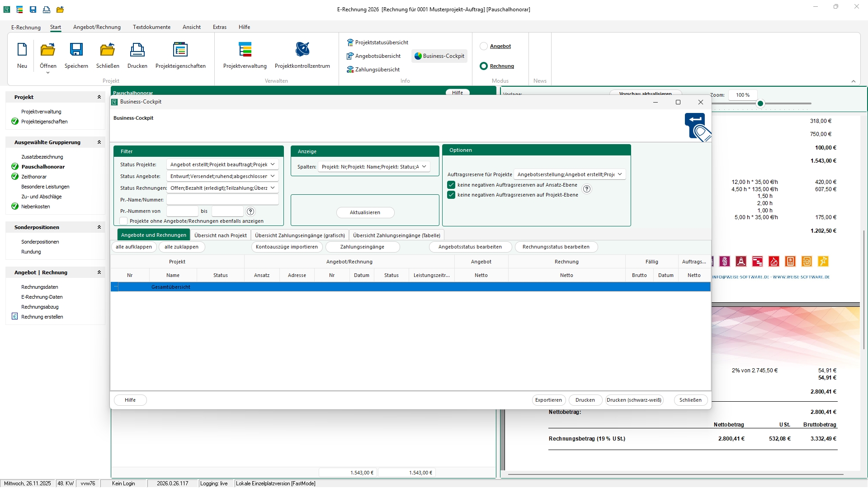This screenshot has width=868, height=488.
Task: Open the Projektverwaltung ribbon icon
Action: (245, 50)
